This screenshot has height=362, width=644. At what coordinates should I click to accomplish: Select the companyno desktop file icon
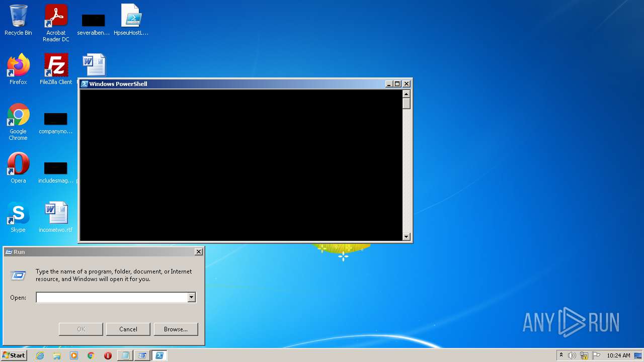pos(55,123)
